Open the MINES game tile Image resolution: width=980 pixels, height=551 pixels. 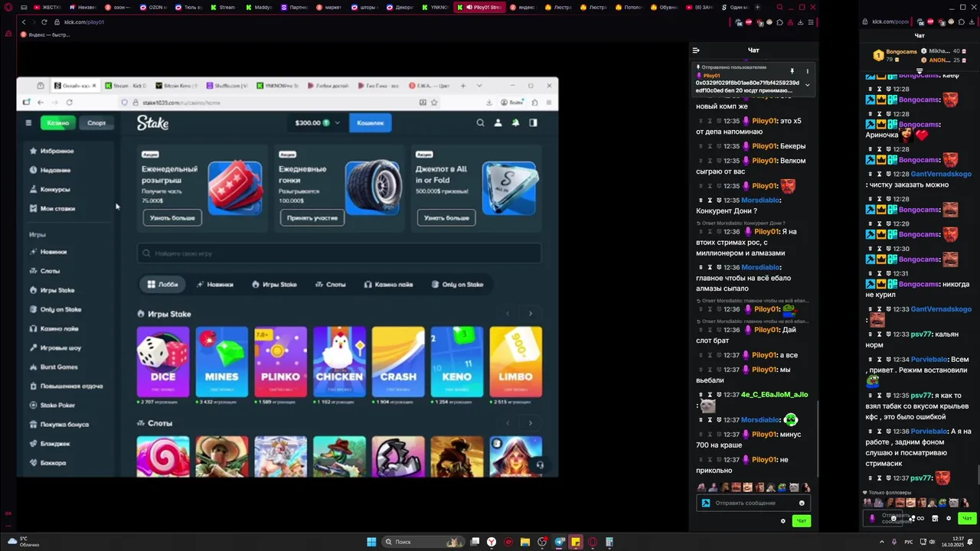[x=221, y=362]
